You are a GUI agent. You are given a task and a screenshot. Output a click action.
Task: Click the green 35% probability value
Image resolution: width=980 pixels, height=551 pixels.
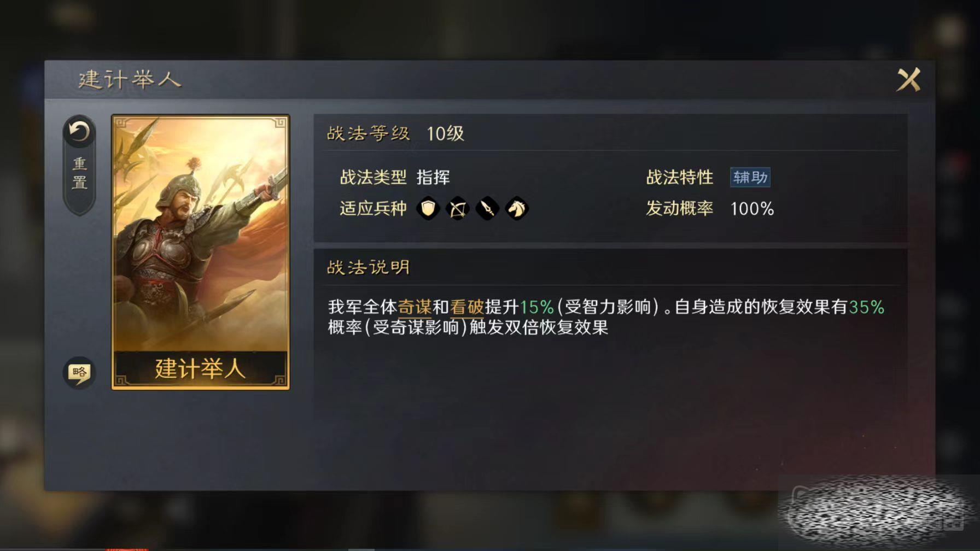pyautogui.click(x=867, y=307)
